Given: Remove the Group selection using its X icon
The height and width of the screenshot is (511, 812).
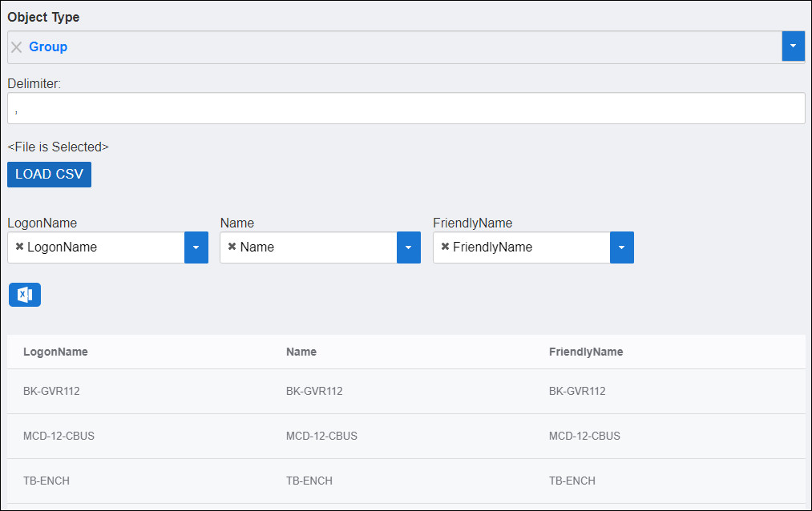Looking at the screenshot, I should point(16,46).
